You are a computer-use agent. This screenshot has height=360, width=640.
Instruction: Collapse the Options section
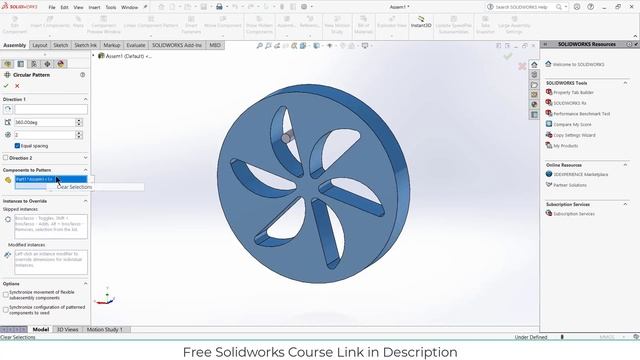click(85, 283)
